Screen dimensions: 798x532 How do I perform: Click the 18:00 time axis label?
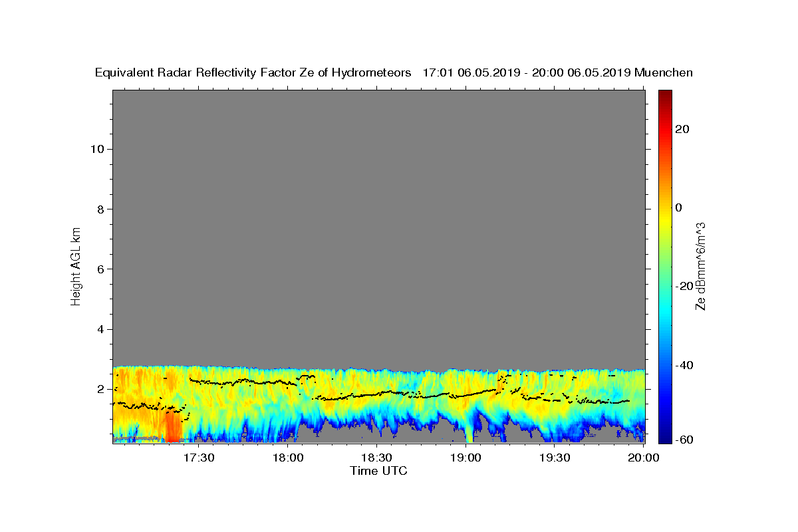click(x=289, y=458)
